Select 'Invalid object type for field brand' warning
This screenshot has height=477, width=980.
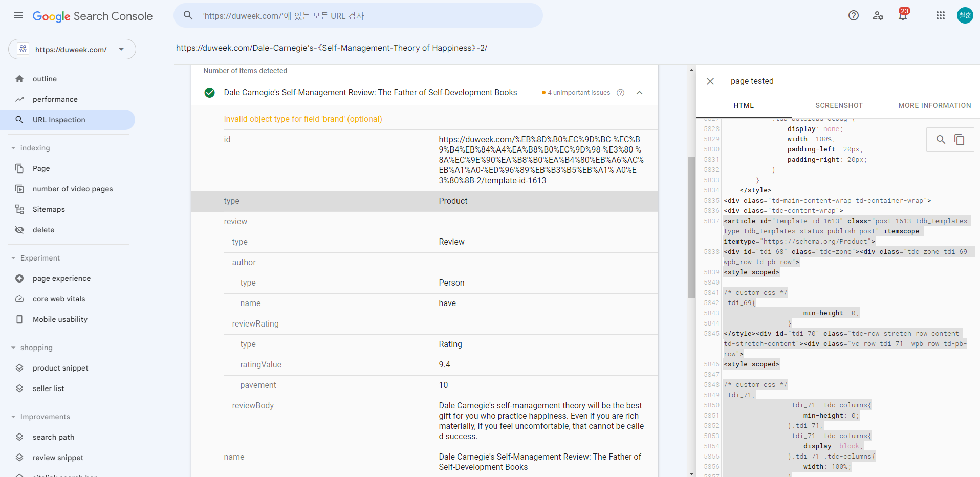(x=303, y=119)
